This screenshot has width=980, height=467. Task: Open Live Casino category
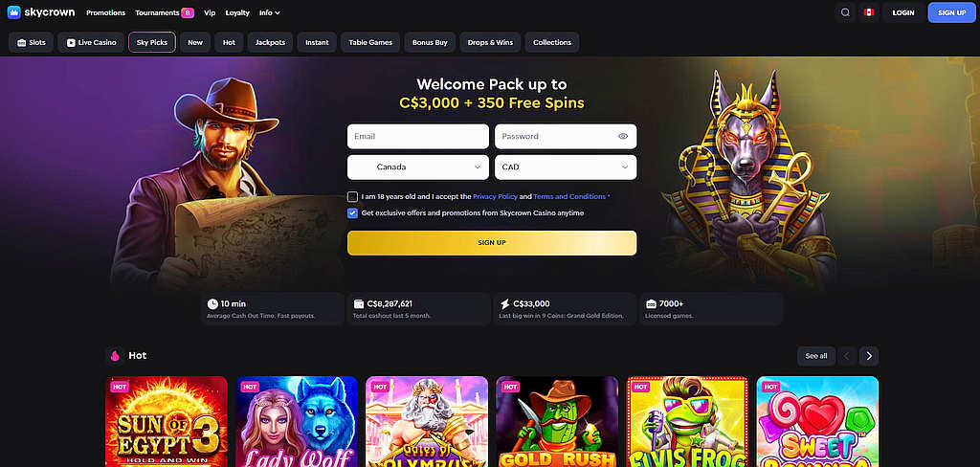click(x=91, y=42)
